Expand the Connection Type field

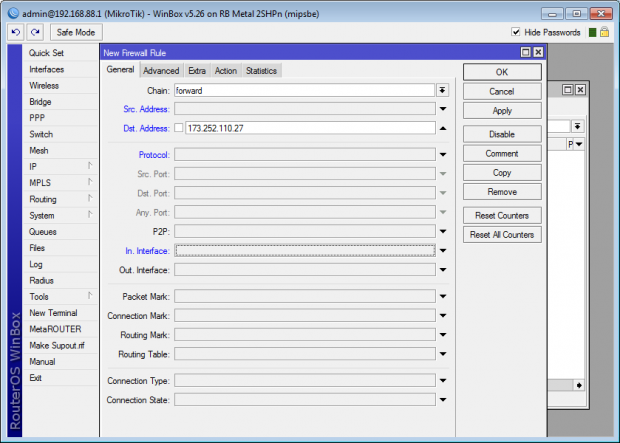pos(443,381)
